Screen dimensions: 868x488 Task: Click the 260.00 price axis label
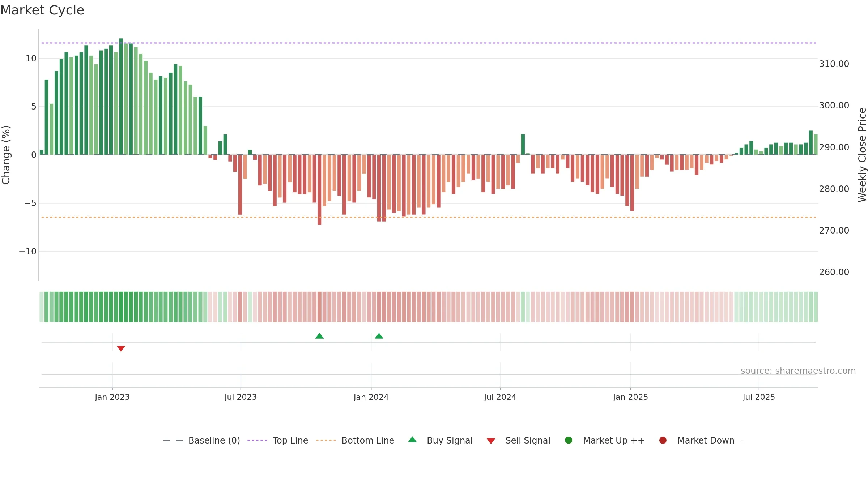tap(834, 272)
